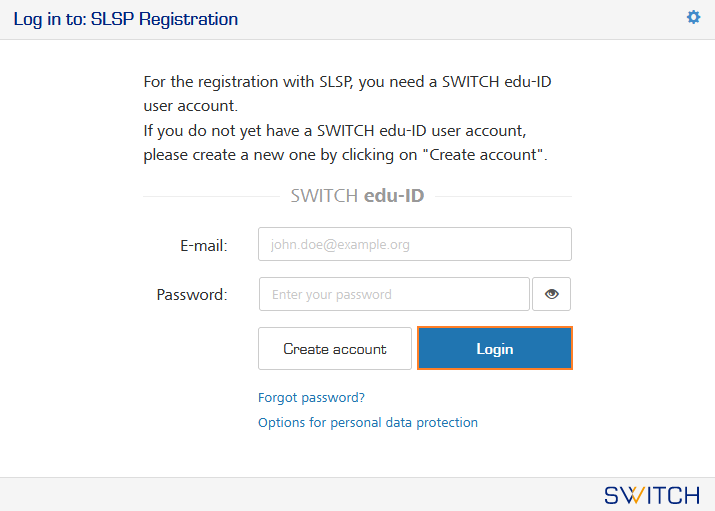715x511 pixels.
Task: Click the paragraph starting For the registration
Action: [347, 93]
